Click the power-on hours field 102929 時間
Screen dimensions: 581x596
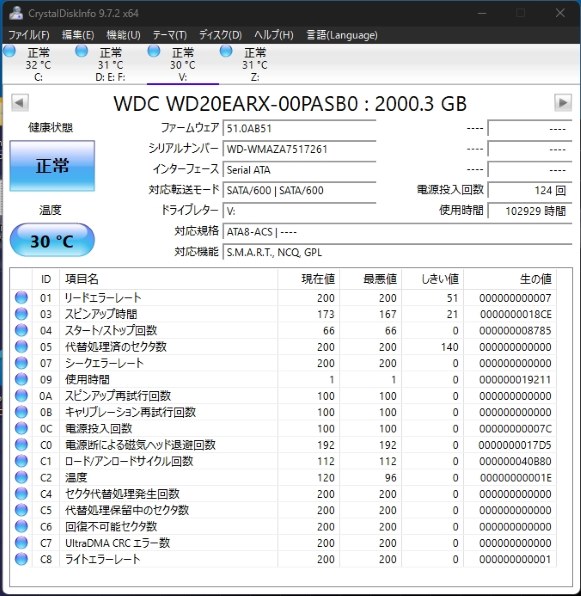click(x=530, y=211)
